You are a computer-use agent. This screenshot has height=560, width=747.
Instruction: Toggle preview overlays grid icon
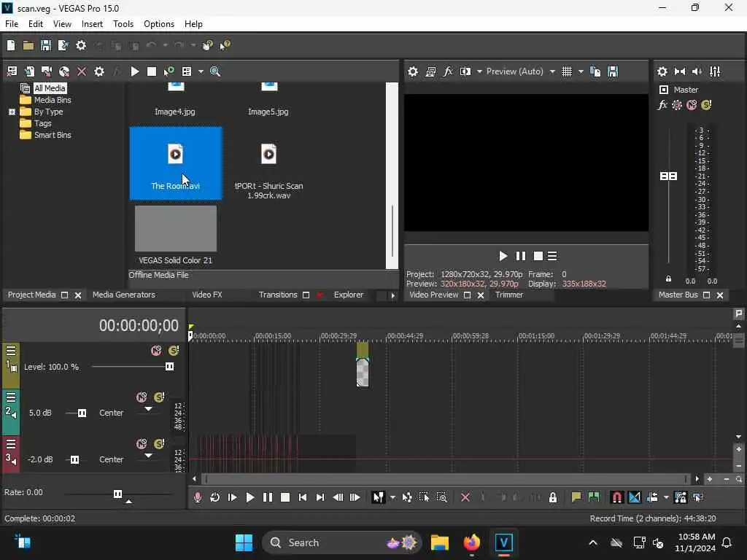pyautogui.click(x=566, y=71)
